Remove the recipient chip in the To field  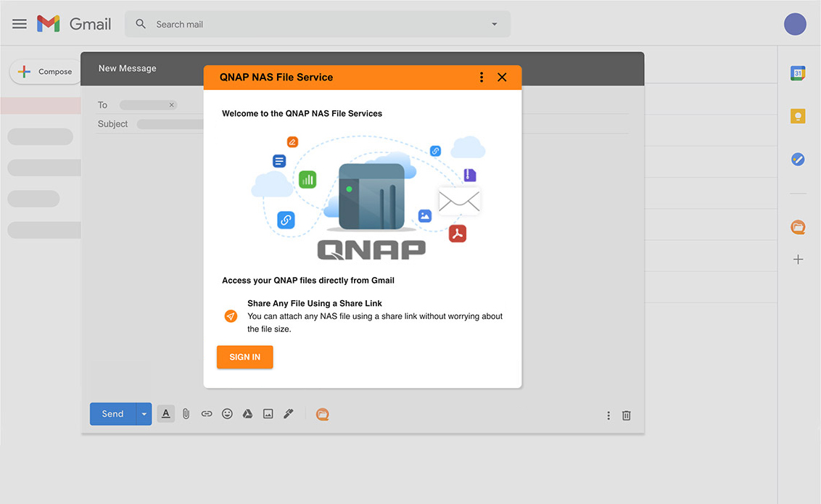(171, 104)
